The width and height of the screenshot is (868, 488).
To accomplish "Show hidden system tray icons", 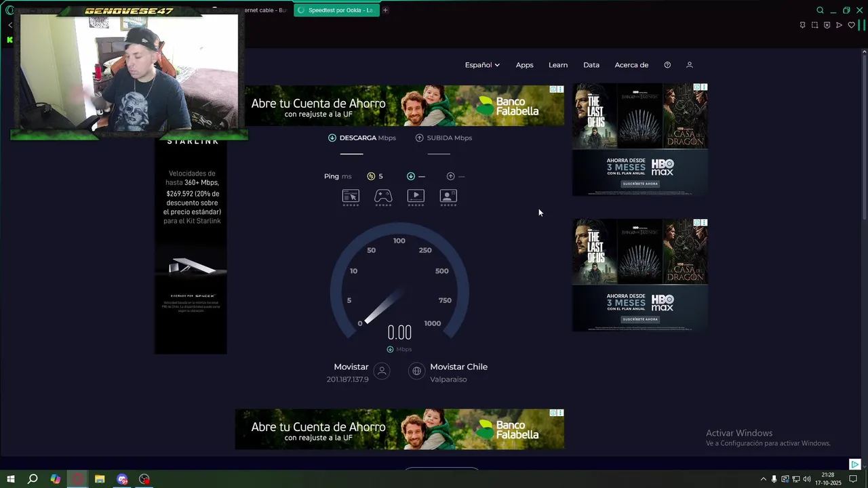I will click(x=763, y=479).
